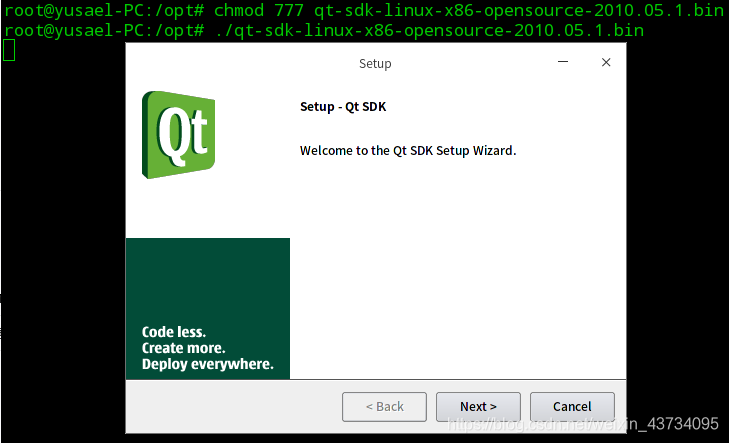Minimize the Setup dialog
Screen dimensions: 729x443
point(563,62)
